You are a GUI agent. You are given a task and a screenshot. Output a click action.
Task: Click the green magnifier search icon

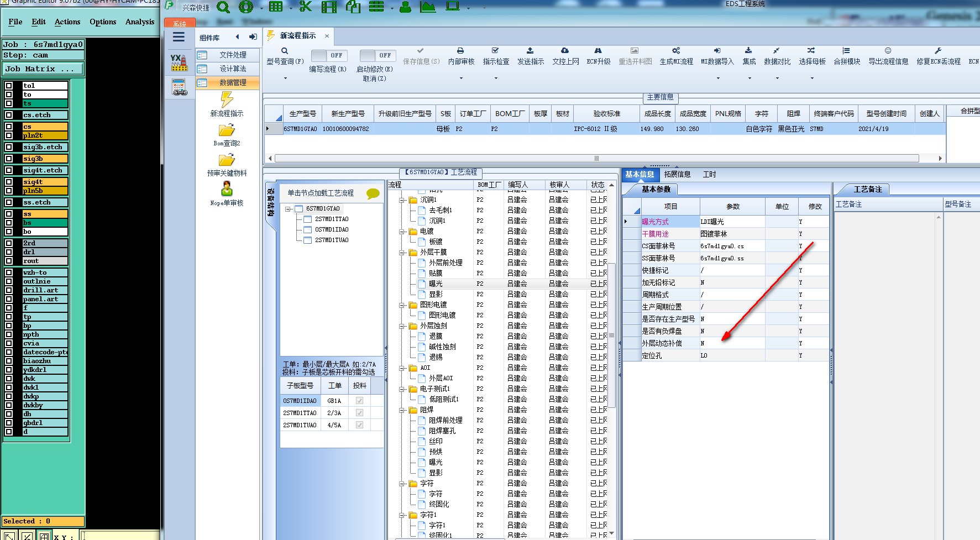(223, 7)
